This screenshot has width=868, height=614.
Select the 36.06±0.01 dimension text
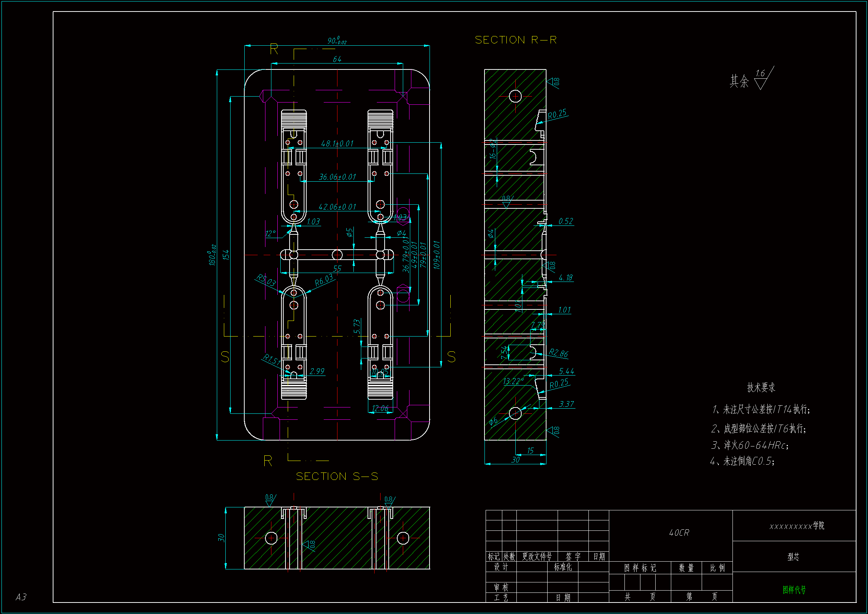(337, 177)
